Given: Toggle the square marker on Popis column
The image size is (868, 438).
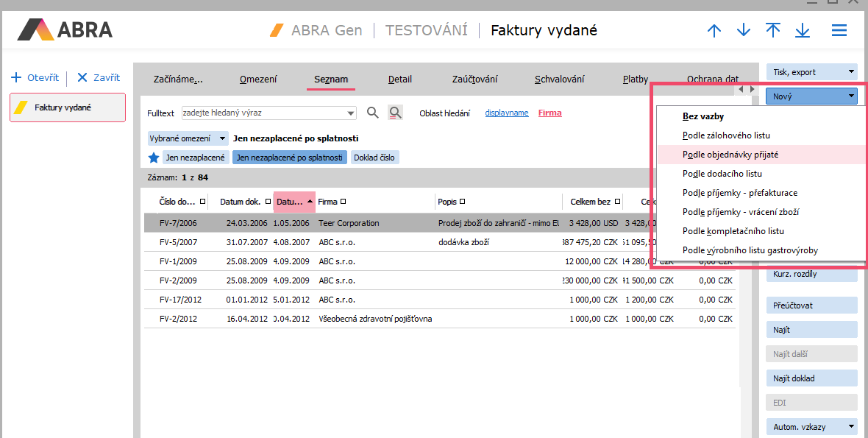Looking at the screenshot, I should pos(463,202).
